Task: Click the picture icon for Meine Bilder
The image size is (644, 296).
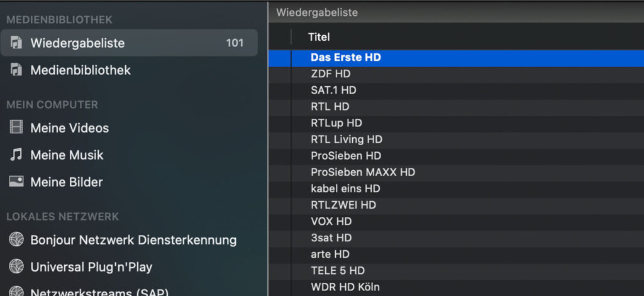Action: (x=16, y=182)
